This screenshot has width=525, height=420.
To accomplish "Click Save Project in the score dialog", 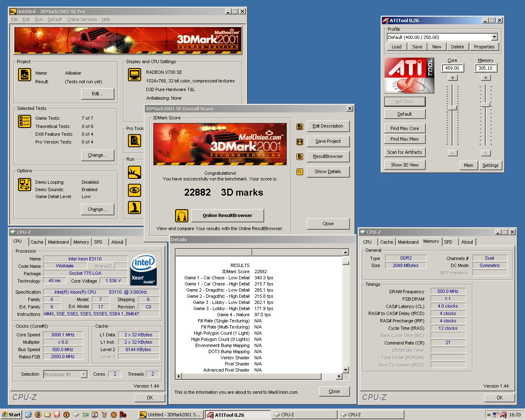I will pos(328,142).
